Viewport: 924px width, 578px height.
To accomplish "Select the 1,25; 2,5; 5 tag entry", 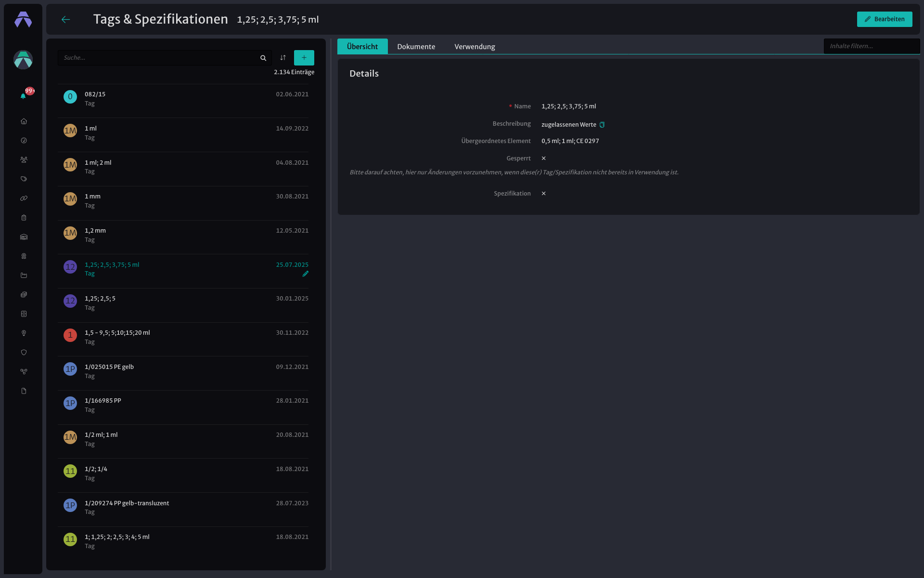I will (x=183, y=303).
